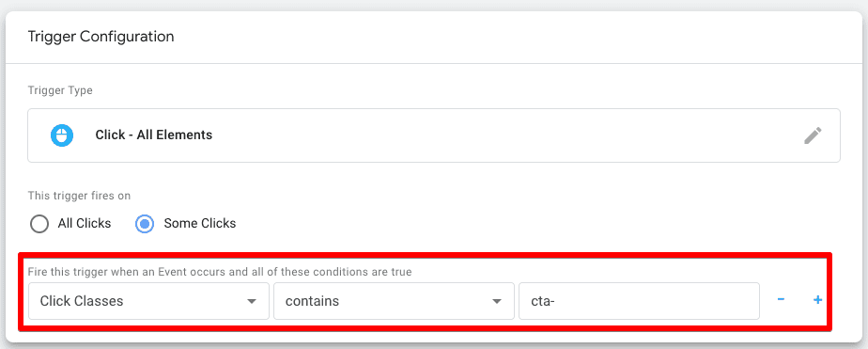Image resolution: width=868 pixels, height=349 pixels.
Task: Remove the condition with minus icon
Action: [781, 300]
